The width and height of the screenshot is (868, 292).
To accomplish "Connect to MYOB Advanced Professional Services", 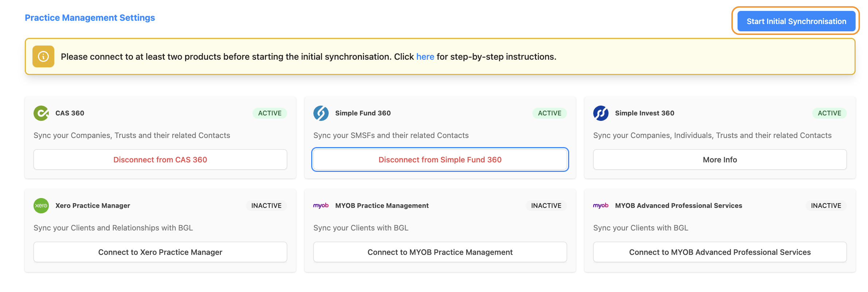I will tap(720, 252).
